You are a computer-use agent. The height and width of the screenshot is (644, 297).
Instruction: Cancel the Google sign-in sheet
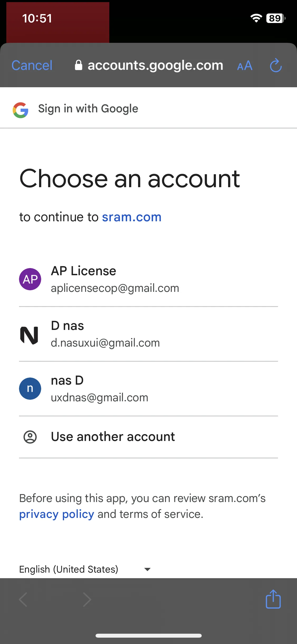pyautogui.click(x=32, y=65)
